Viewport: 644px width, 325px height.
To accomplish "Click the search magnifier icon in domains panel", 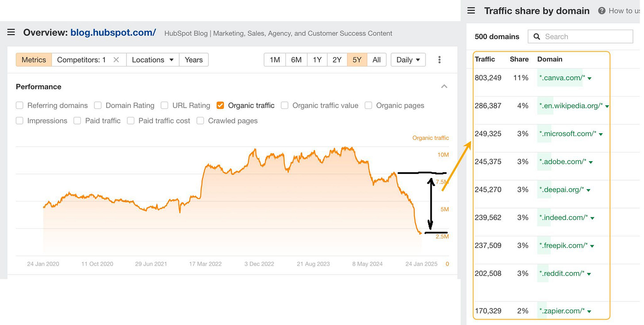I will pyautogui.click(x=537, y=37).
